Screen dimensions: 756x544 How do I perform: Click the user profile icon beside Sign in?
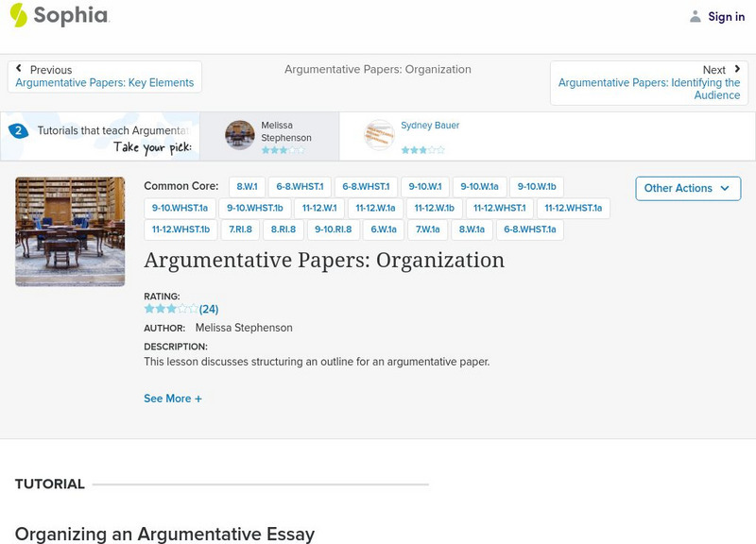[695, 16]
